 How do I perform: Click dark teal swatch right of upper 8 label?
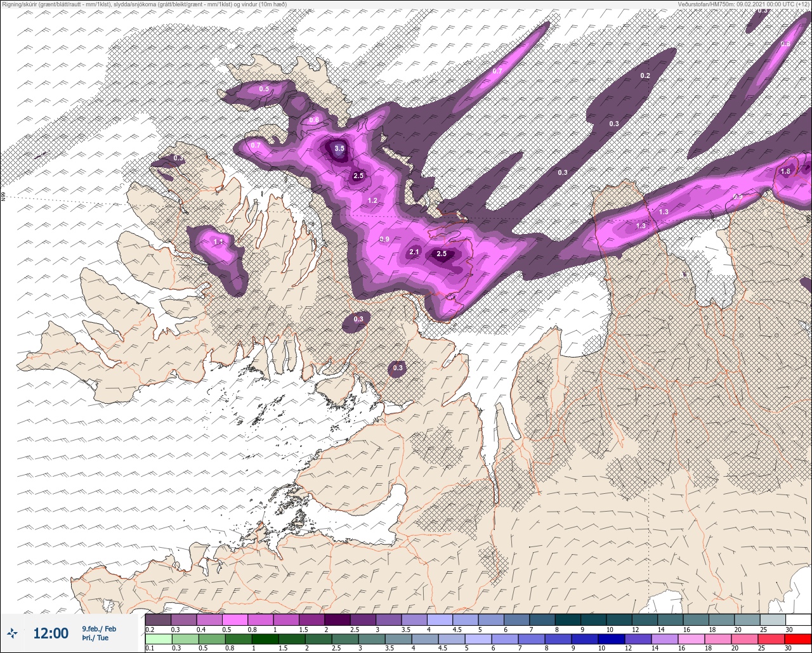[x=568, y=619]
